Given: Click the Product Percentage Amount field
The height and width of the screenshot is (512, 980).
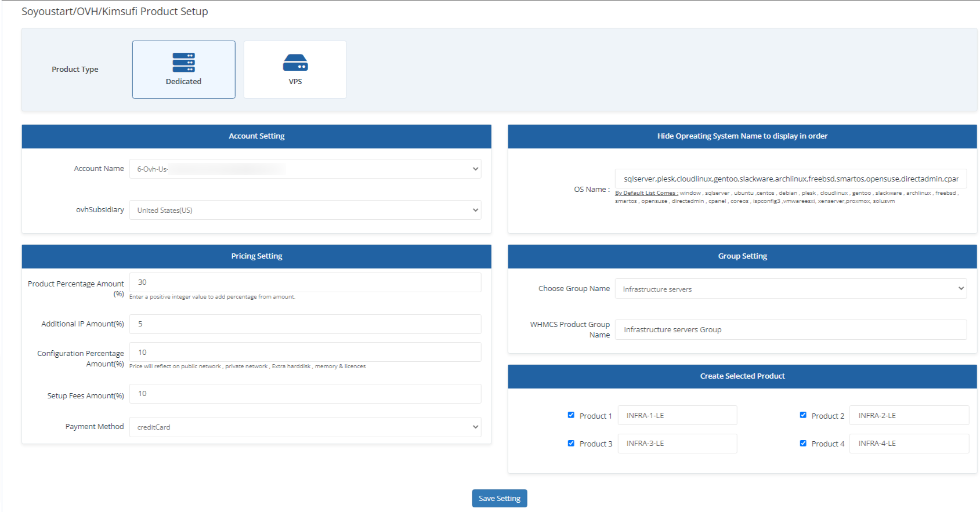Looking at the screenshot, I should (x=305, y=282).
